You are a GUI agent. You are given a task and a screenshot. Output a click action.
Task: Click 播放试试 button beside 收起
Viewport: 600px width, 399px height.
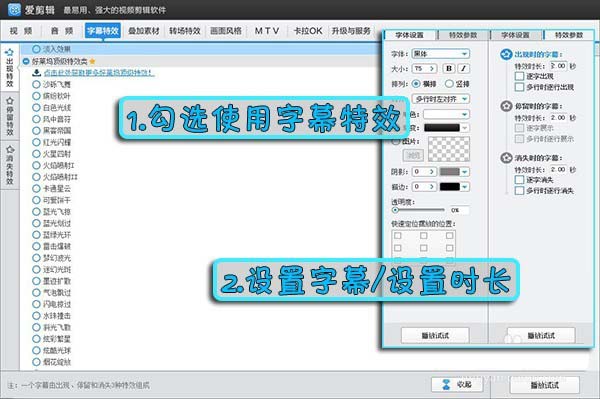[x=545, y=384]
